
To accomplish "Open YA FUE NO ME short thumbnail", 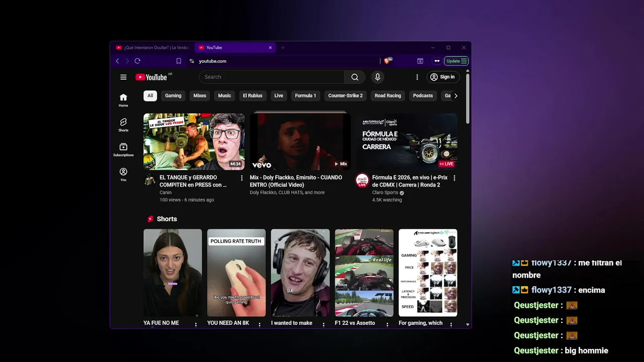I will coord(173,273).
